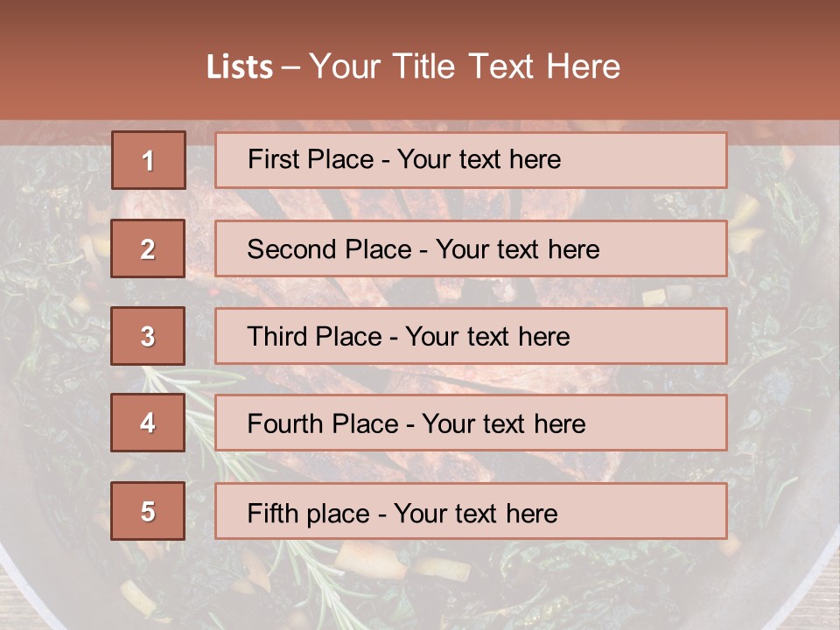Click the word "Fifth" in the last item
The width and height of the screenshot is (840, 630).
click(x=272, y=513)
